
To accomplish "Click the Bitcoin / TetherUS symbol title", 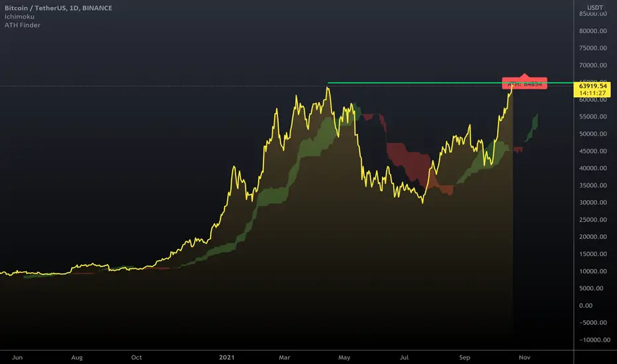I will [58, 8].
